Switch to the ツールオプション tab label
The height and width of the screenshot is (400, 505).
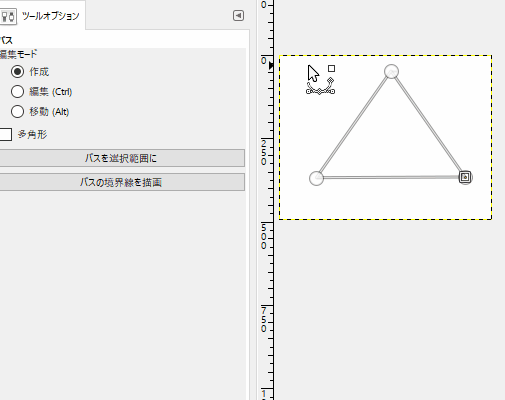[50, 16]
